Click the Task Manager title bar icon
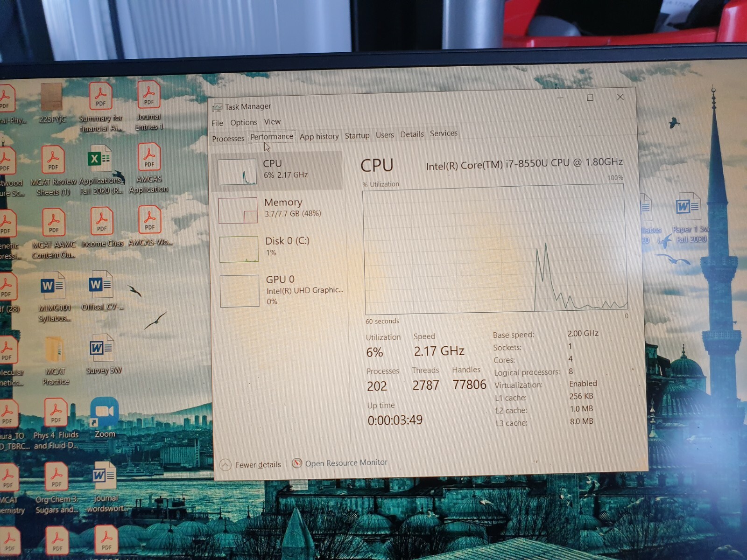 (217, 107)
